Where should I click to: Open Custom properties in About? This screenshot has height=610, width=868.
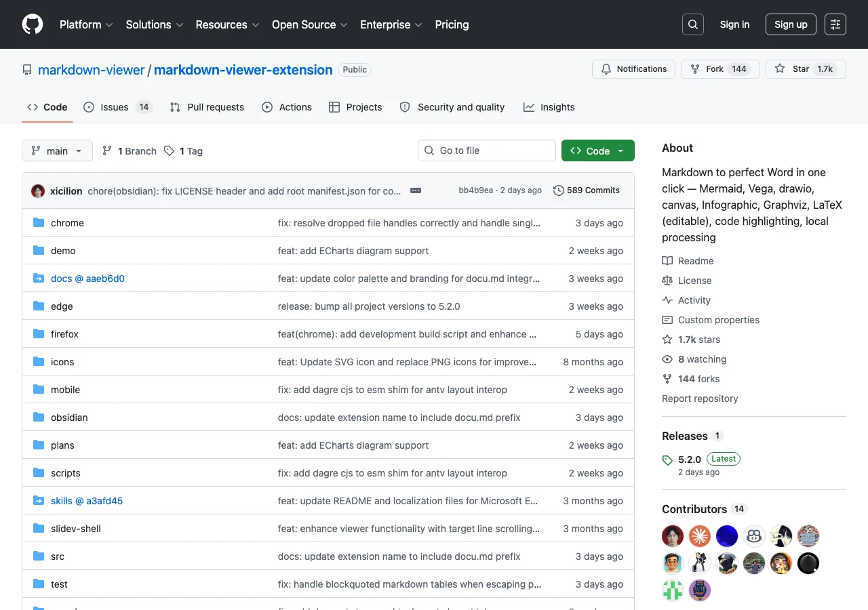tap(711, 320)
